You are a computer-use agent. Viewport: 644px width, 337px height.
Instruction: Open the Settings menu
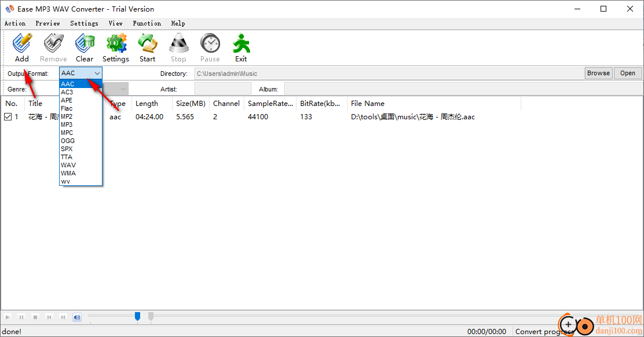tap(84, 23)
